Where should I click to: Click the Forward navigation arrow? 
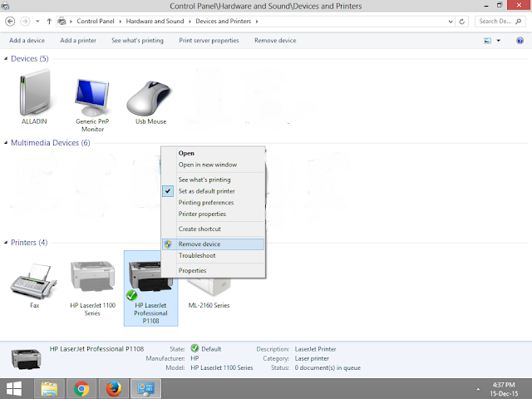25,22
